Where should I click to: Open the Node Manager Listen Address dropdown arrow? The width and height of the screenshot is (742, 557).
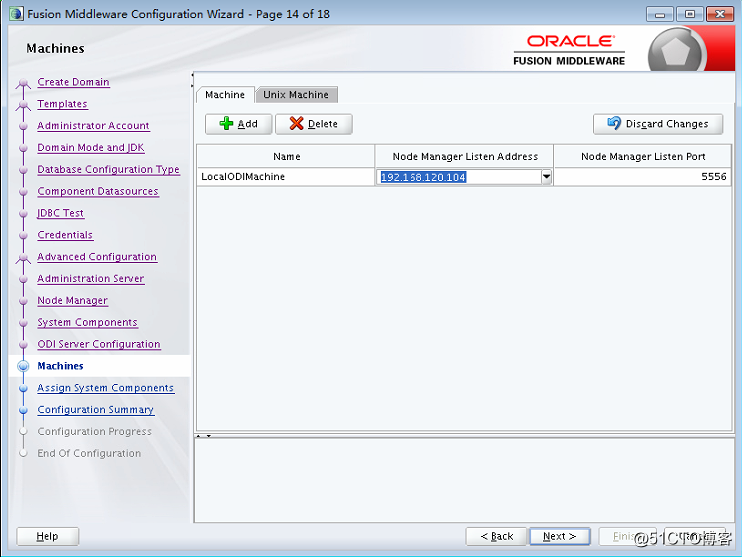pos(547,177)
